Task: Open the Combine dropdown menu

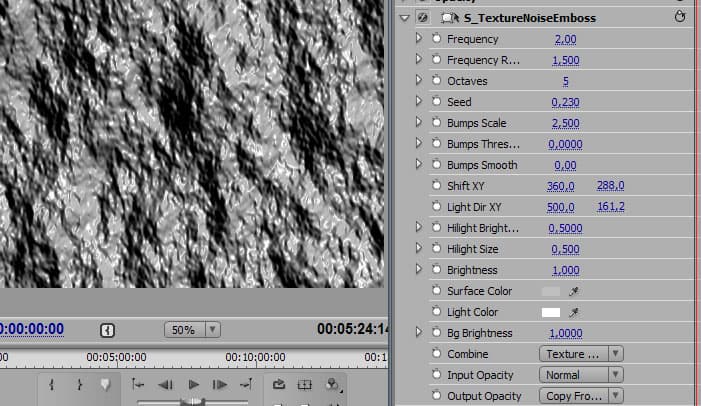Action: click(x=580, y=354)
